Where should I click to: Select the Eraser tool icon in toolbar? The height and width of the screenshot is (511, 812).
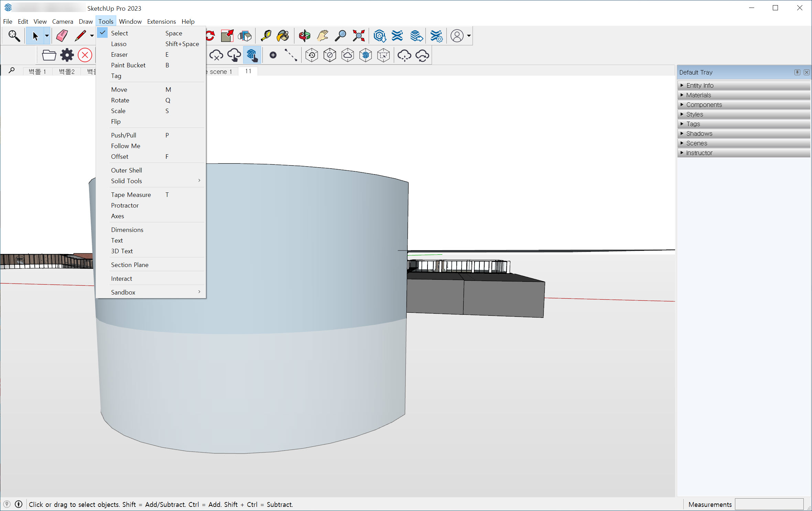coord(62,36)
